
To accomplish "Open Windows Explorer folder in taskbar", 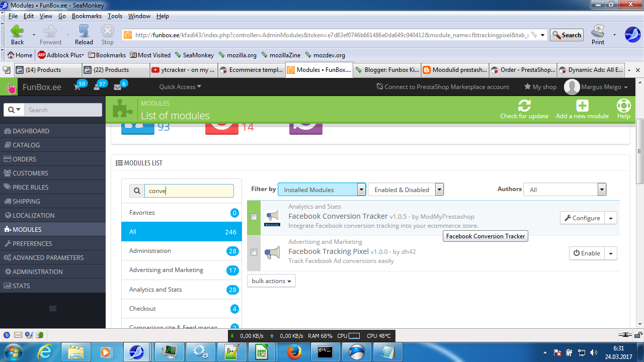I will coord(75,351).
